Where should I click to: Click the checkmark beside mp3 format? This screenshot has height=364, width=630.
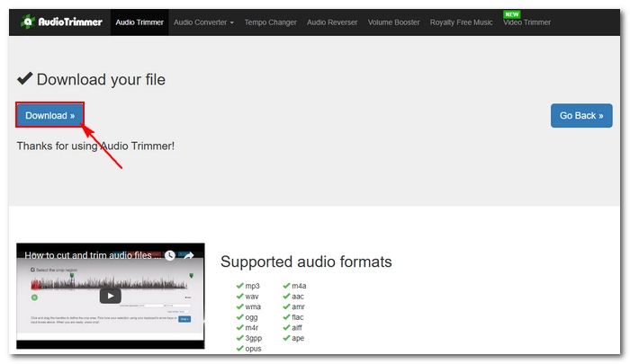click(x=239, y=286)
